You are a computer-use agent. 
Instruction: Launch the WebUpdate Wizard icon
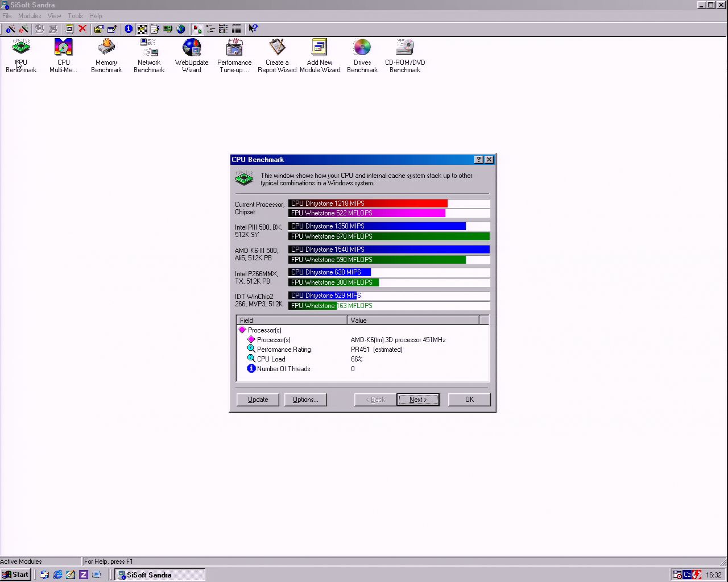click(x=192, y=56)
